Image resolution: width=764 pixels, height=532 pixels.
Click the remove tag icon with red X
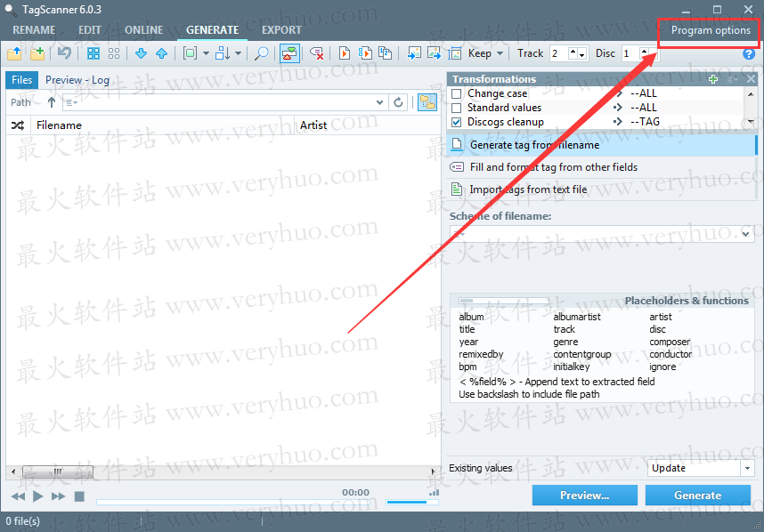point(317,53)
